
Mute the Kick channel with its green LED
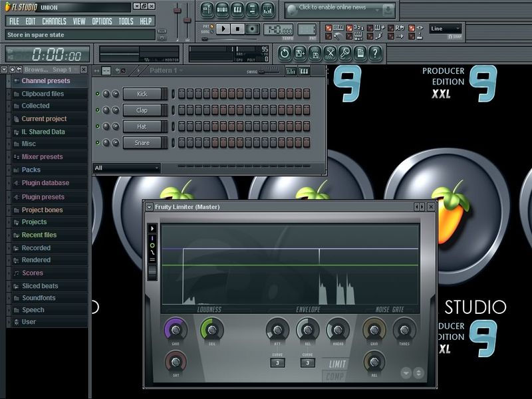[98, 94]
